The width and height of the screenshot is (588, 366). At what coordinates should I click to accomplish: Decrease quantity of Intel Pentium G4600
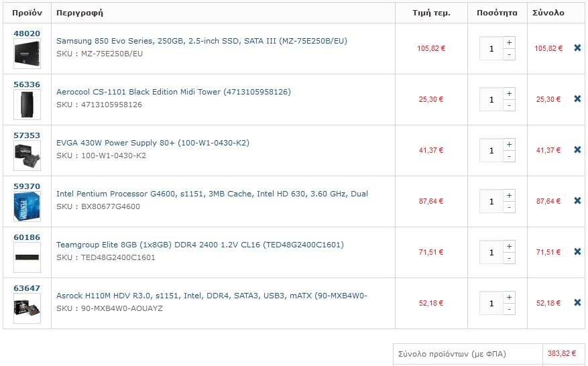point(509,207)
